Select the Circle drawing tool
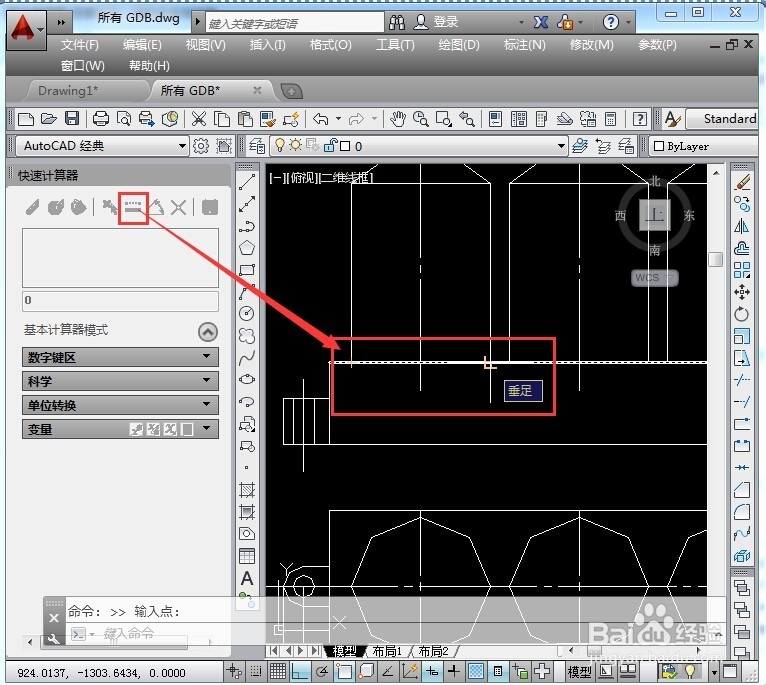766x685 pixels. click(247, 313)
